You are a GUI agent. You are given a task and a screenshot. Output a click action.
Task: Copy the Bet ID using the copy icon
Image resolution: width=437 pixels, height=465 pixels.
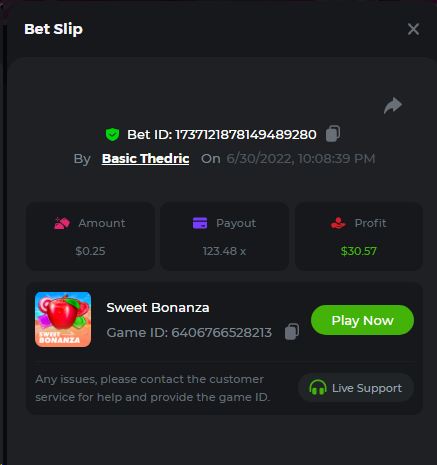point(333,134)
